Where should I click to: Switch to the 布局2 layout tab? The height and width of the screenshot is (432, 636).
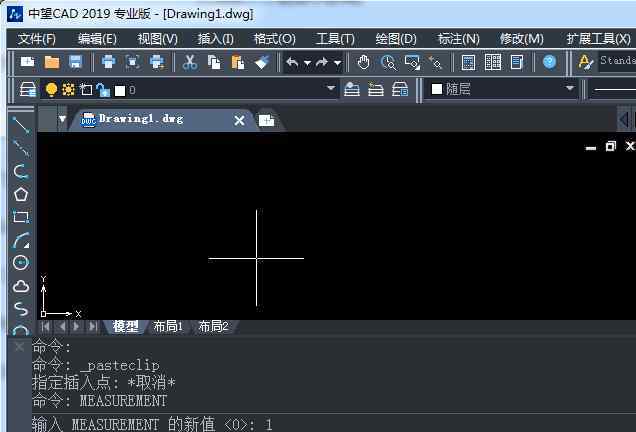tap(213, 326)
